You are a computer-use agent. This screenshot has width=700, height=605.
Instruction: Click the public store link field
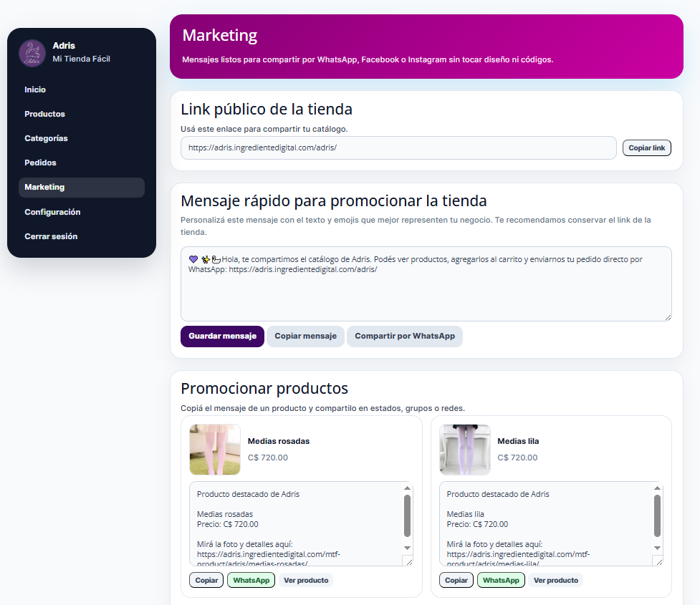[398, 147]
